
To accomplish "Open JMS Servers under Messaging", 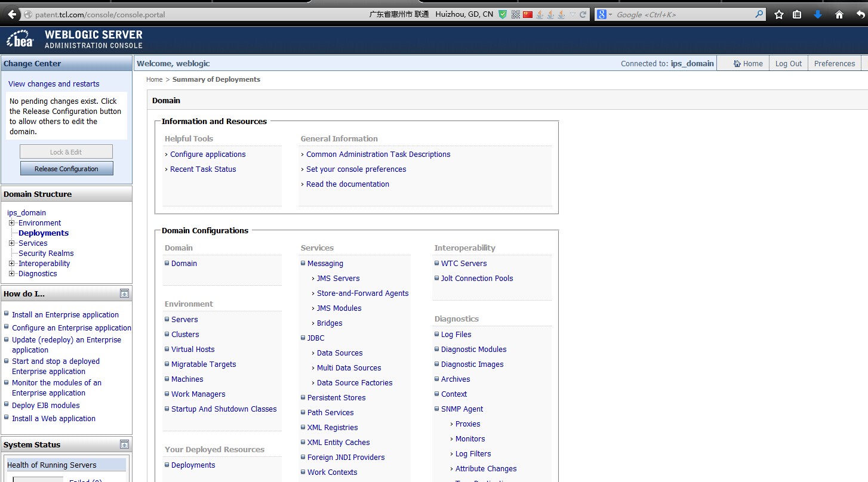I will (338, 279).
